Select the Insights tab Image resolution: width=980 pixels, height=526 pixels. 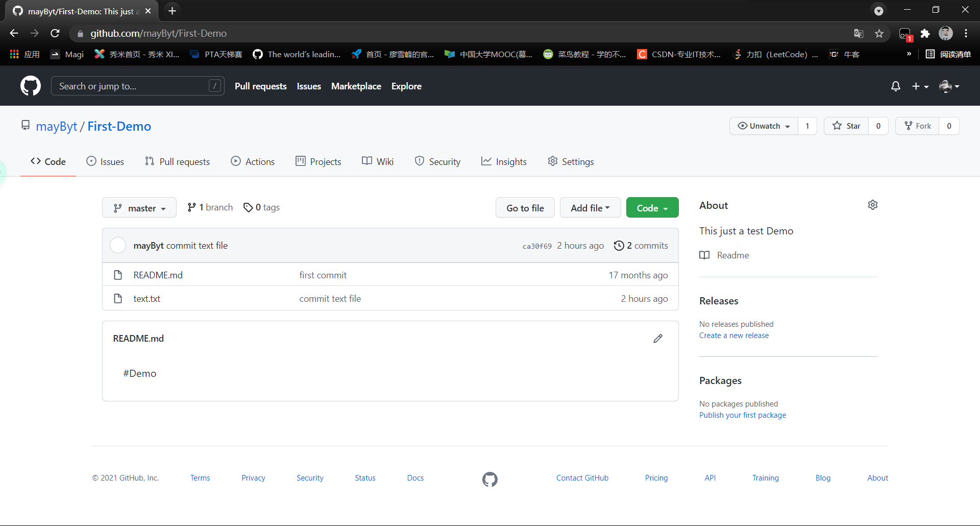[x=504, y=161]
